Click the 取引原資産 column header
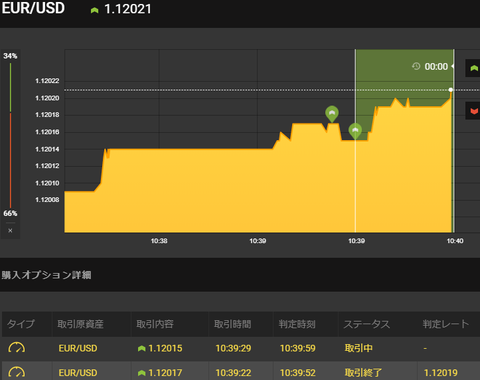The image size is (480, 380). [80, 324]
